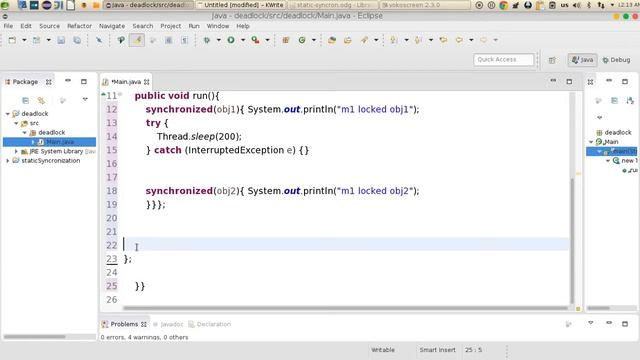This screenshot has width=640, height=360.
Task: Click the Save All toolbar icon
Action: point(77,40)
